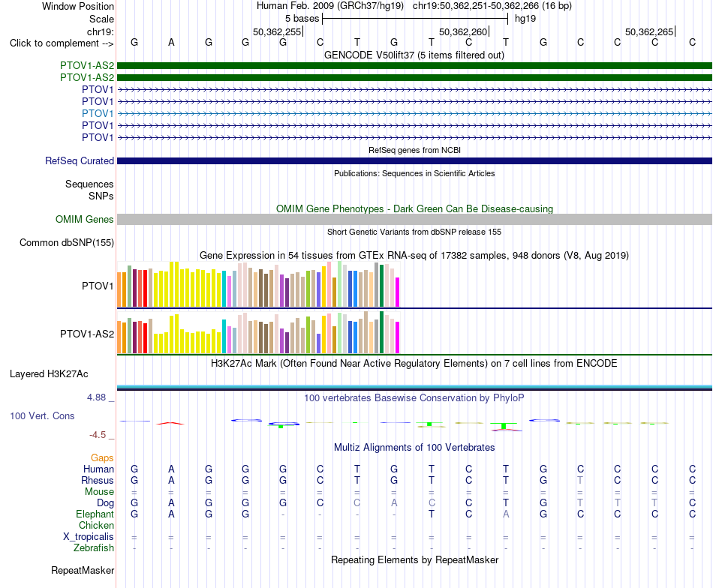
Task: Select the Window Position label
Action: click(x=78, y=6)
